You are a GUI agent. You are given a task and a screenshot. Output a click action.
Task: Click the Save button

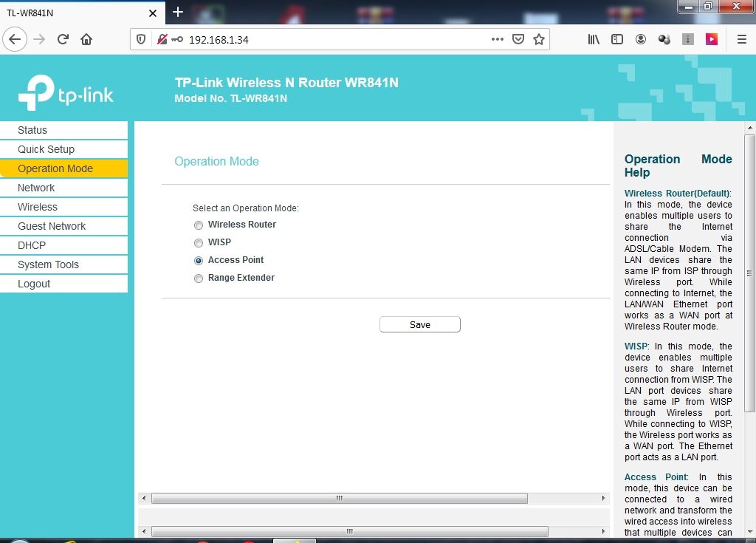[x=420, y=324]
